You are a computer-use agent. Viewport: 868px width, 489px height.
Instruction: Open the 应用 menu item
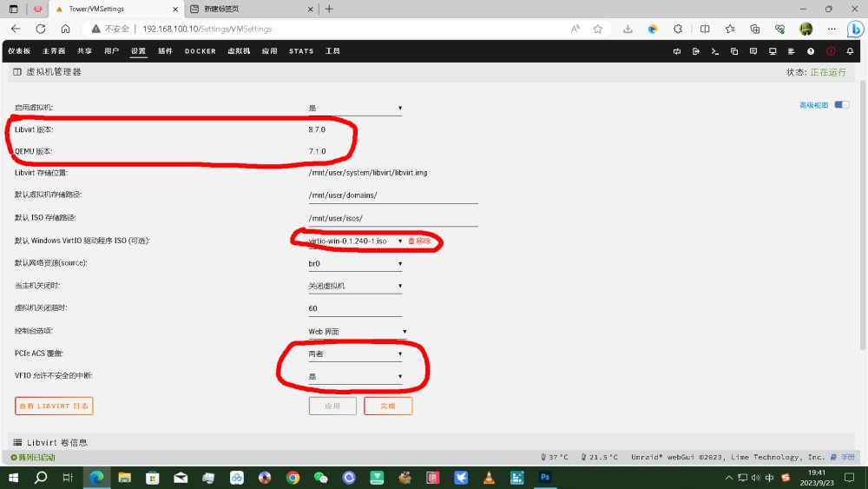[270, 51]
